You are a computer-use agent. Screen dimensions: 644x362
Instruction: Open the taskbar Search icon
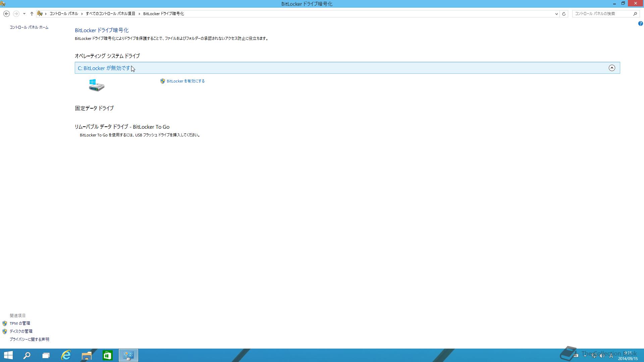click(27, 355)
